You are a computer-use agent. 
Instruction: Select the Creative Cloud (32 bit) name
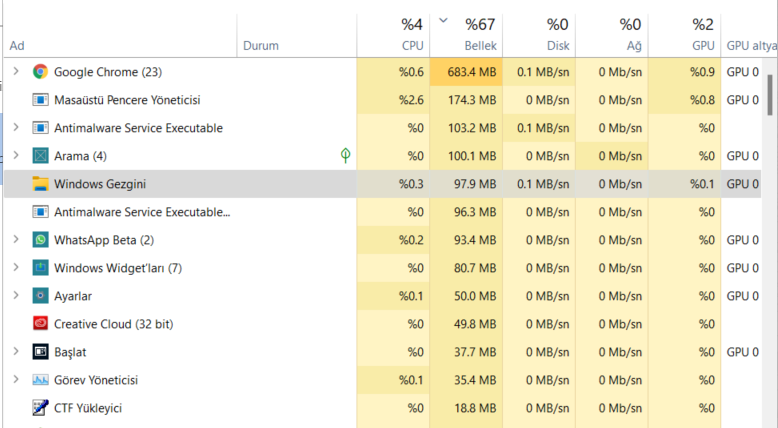pos(114,324)
